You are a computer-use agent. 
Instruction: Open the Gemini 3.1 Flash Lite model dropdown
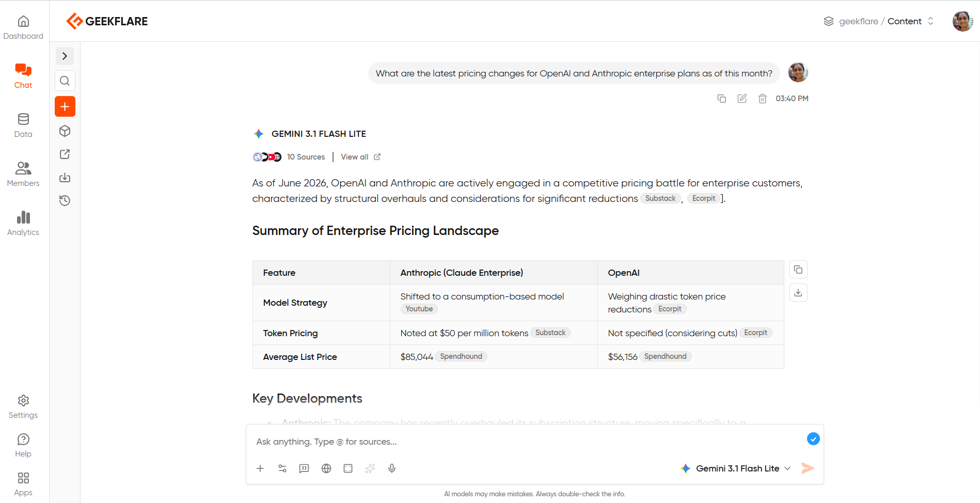coord(736,468)
